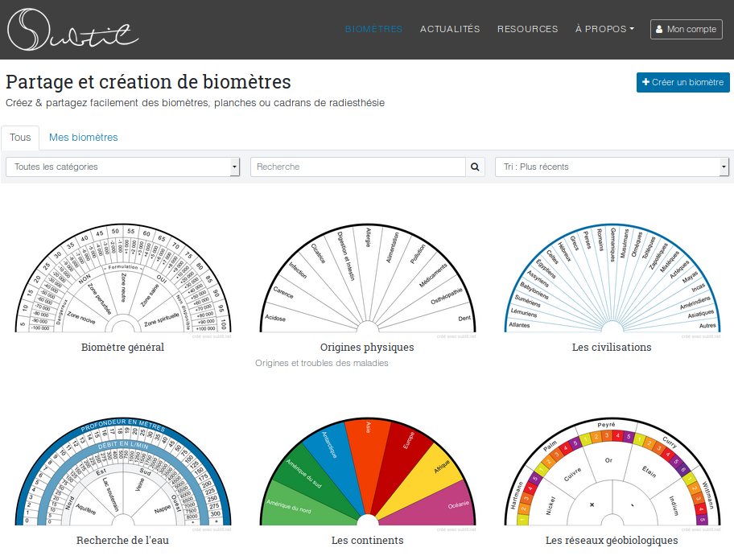Open the Toutes les catégories dropdown

tap(122, 167)
